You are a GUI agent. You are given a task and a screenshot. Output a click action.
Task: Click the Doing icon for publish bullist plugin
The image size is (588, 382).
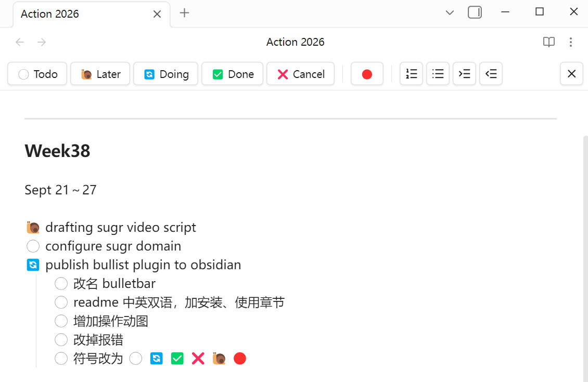pyautogui.click(x=33, y=265)
